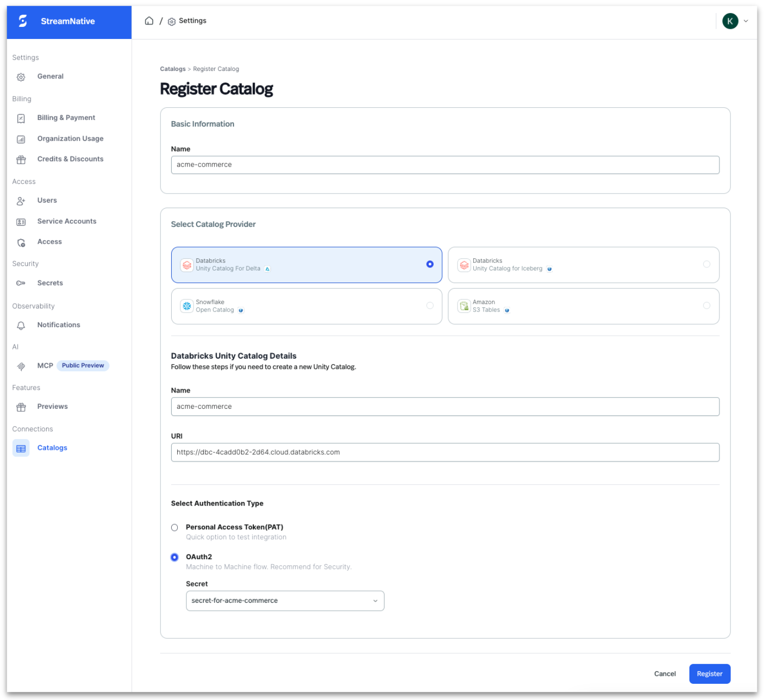Open the Secret dropdown

click(285, 601)
